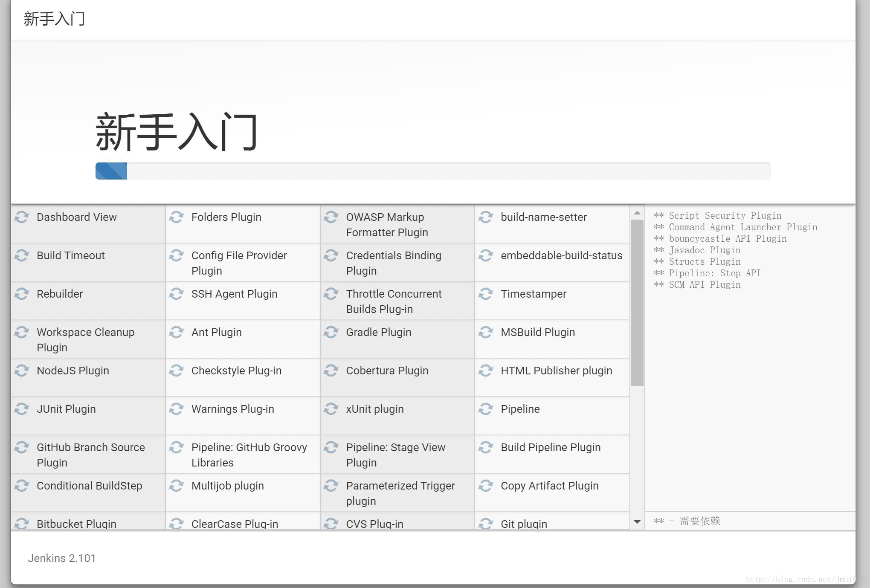
Task: Toggle the Multijob plugin install checkbox
Action: (x=176, y=486)
